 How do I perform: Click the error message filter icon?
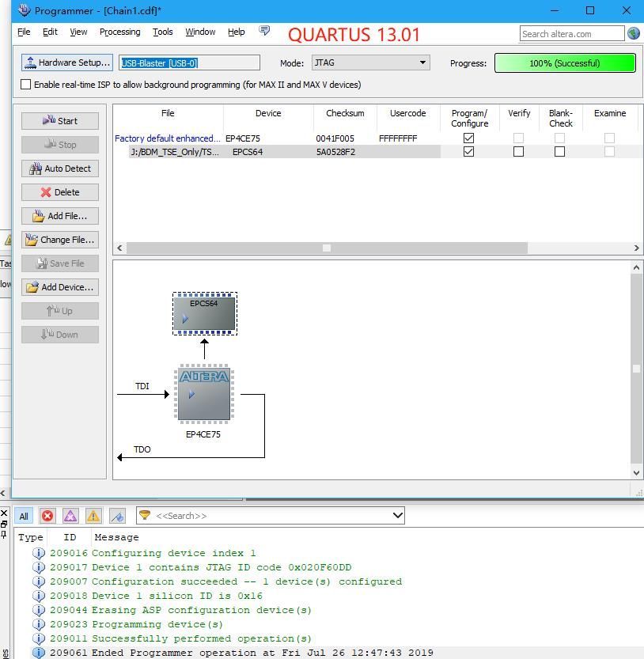tap(47, 516)
